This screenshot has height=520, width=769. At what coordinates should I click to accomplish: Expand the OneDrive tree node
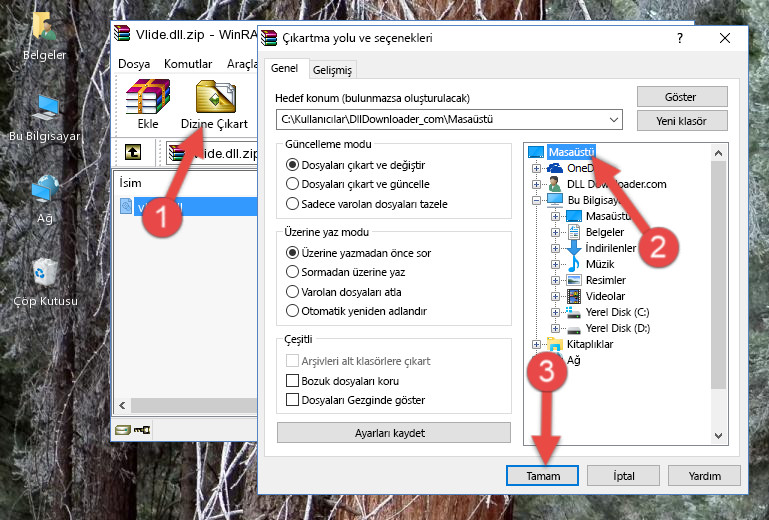click(x=536, y=168)
